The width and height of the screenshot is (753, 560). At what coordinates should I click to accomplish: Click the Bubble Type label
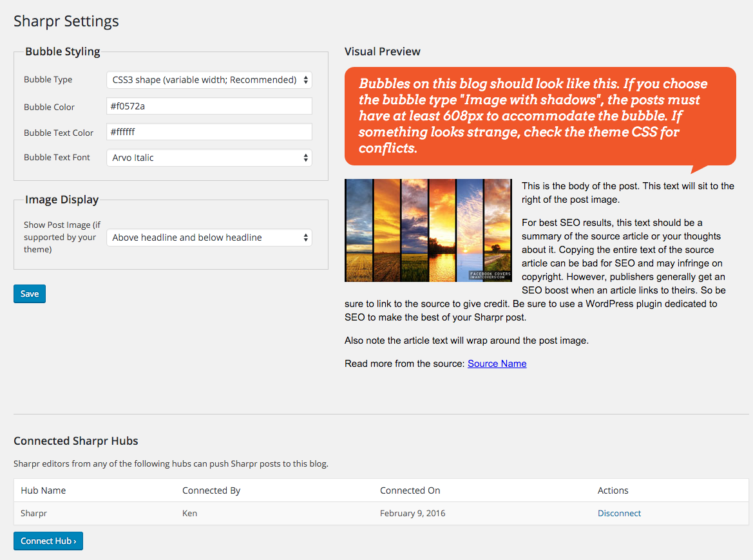48,80
